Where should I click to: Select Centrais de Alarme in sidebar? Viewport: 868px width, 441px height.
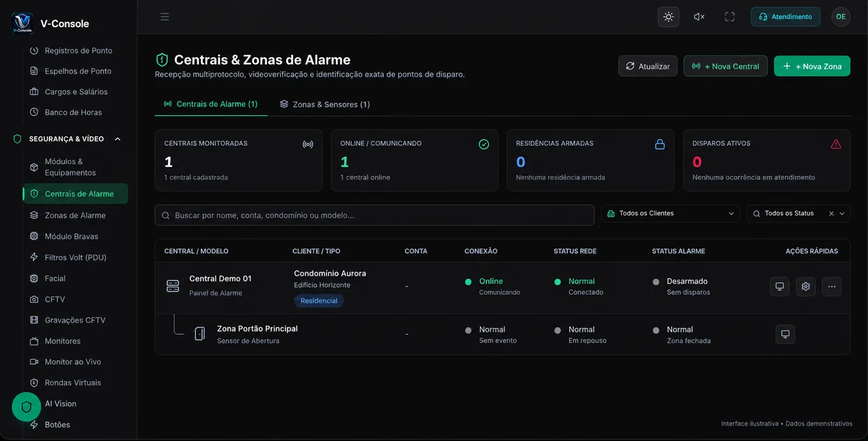(x=75, y=194)
